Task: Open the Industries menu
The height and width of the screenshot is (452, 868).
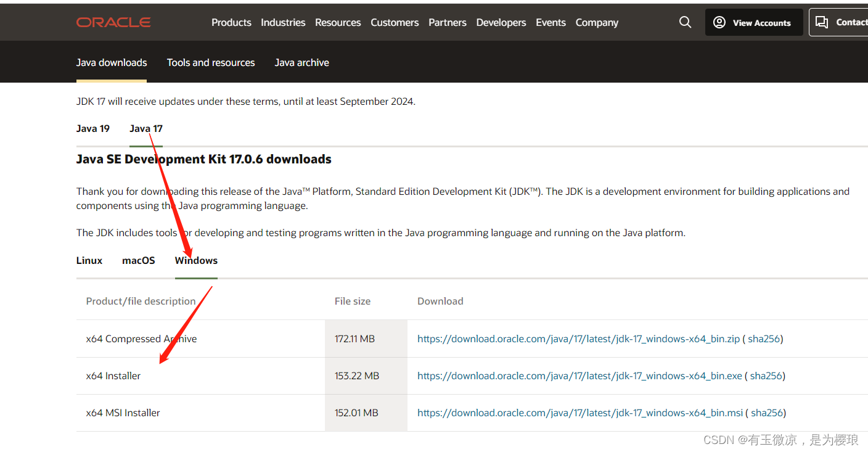Action: (283, 22)
